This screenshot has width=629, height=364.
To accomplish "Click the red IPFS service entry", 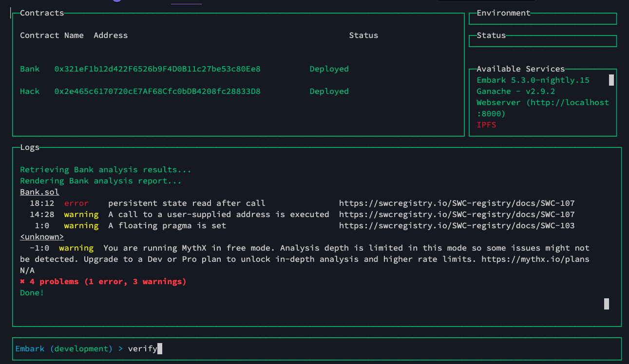I will coord(486,125).
